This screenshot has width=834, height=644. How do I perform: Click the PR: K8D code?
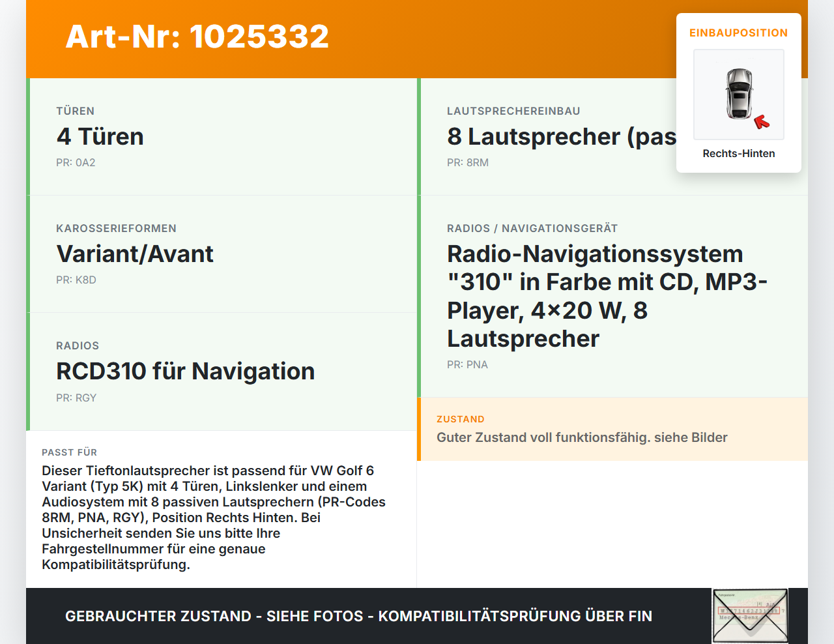pyautogui.click(x=76, y=280)
